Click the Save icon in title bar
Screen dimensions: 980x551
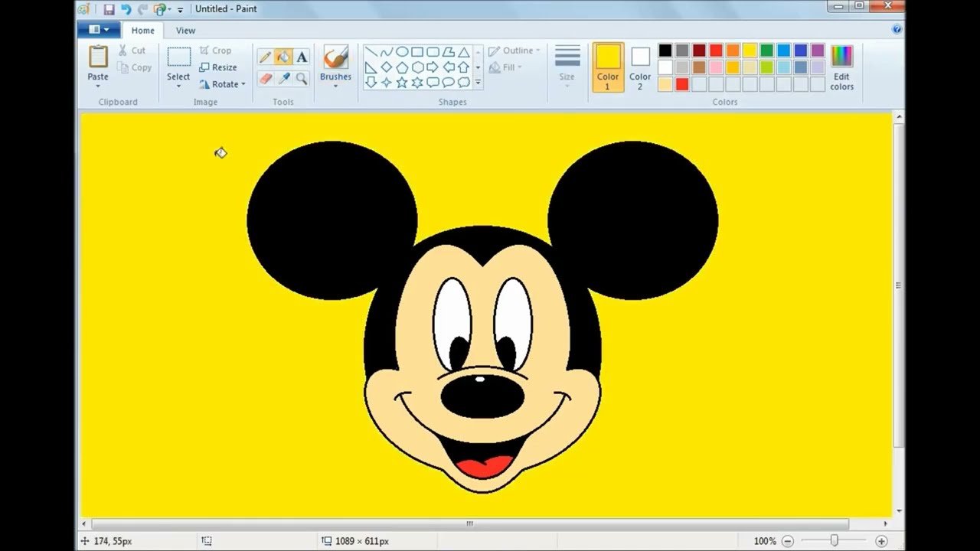click(x=109, y=9)
